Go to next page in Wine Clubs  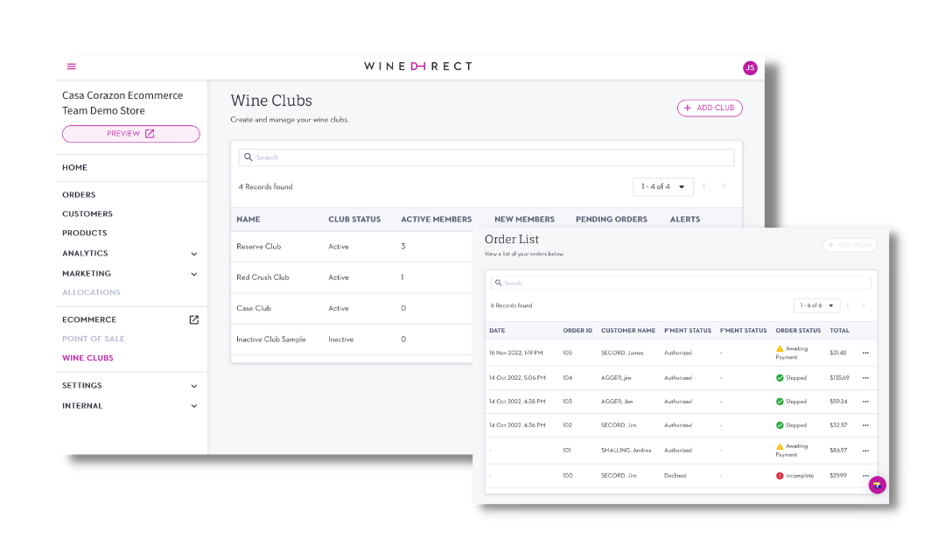coord(724,186)
